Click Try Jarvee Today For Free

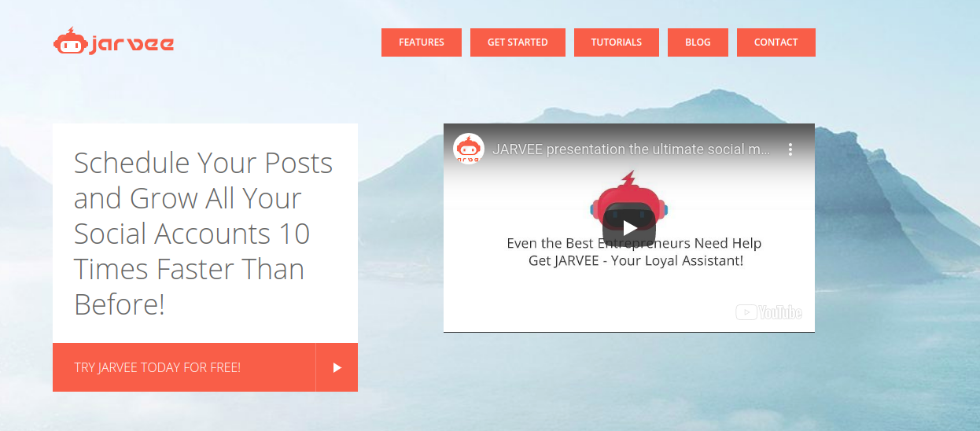157,367
